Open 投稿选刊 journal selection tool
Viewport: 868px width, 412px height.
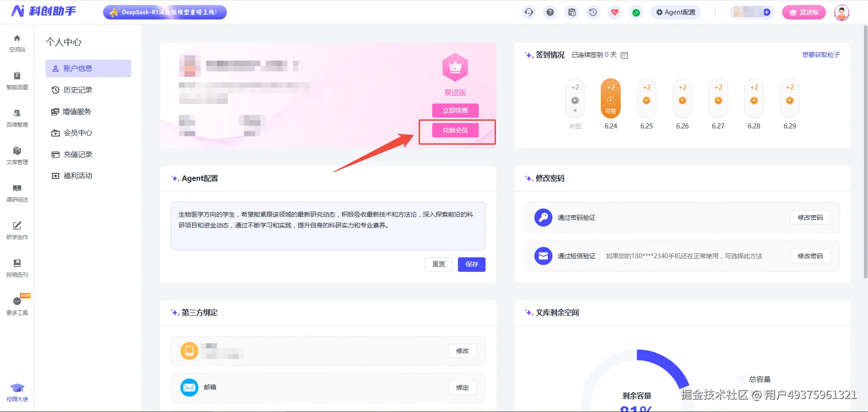point(17,268)
